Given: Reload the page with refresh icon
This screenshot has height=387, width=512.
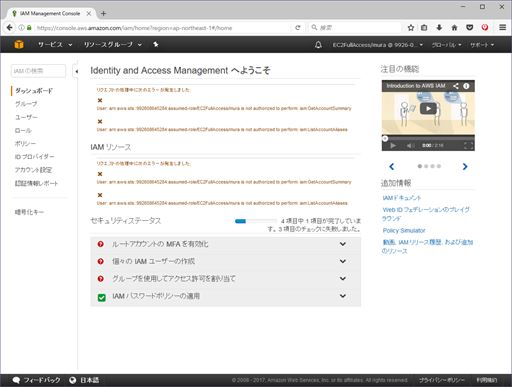Looking at the screenshot, I should pos(298,28).
